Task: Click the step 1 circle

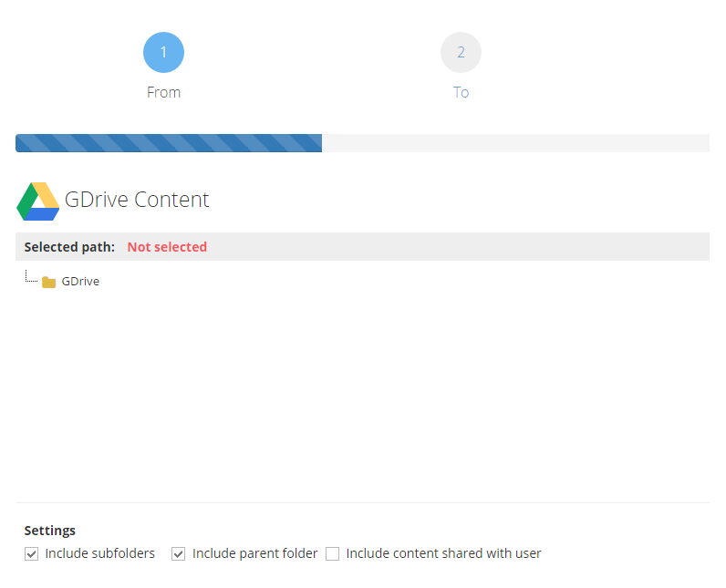Action: pos(163,52)
